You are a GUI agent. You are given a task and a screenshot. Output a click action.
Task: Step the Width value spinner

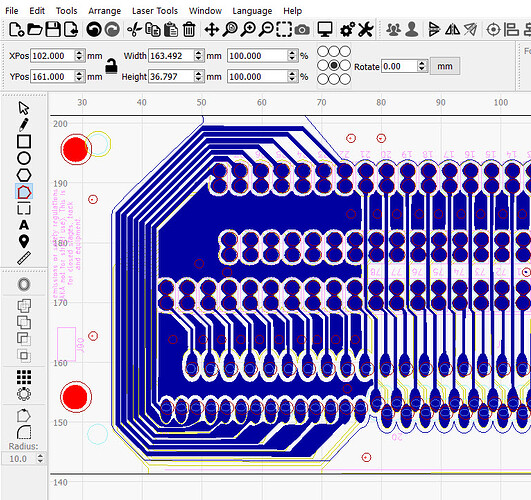coord(198,56)
